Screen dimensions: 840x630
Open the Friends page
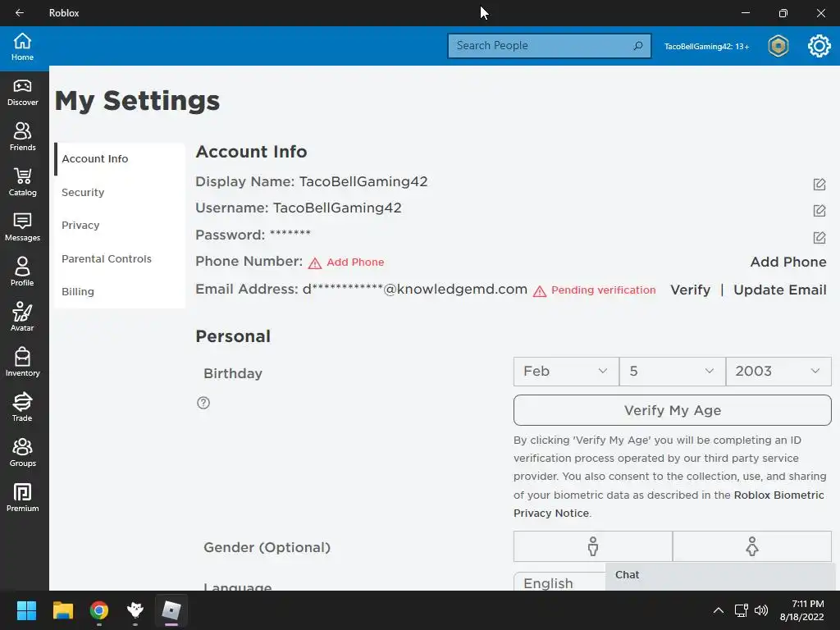[22, 137]
